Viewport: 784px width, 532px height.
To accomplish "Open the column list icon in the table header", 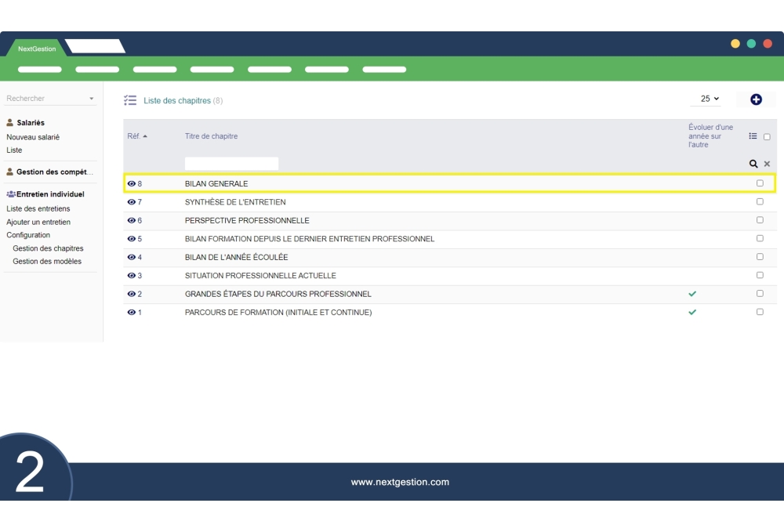I will 753,136.
